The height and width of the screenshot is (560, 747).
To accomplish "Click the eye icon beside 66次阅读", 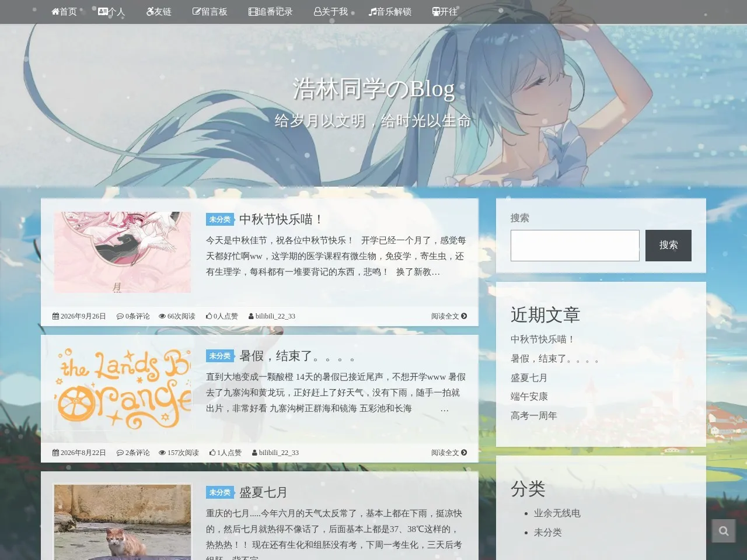I will (162, 316).
